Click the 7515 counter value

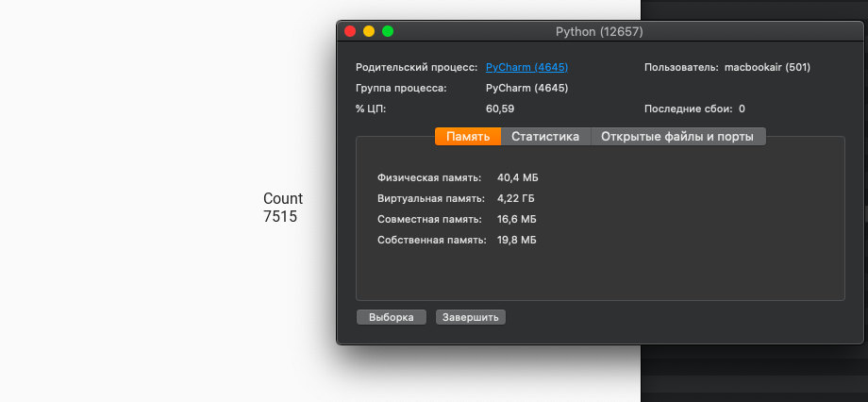tap(280, 216)
